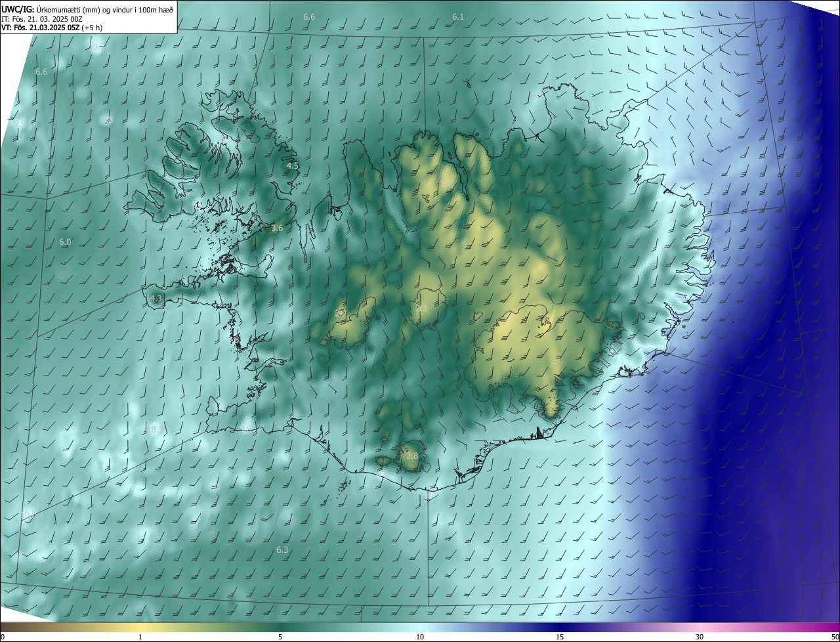Screen dimensions: 840x642
Task: Click the color scale tick labeled 15
Action: [x=560, y=637]
